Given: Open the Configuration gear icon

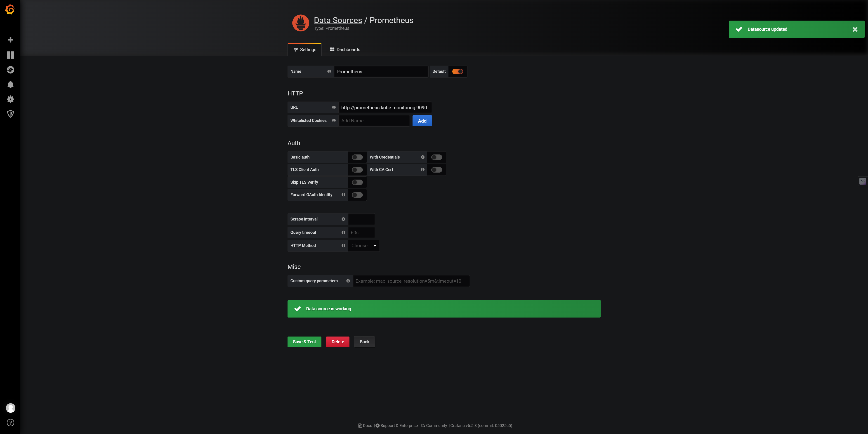Looking at the screenshot, I should click(10, 99).
